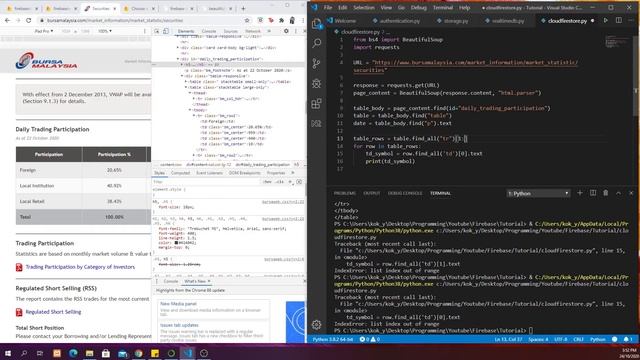
Task: Open the Regulated Short Selling link
Action: tap(53, 312)
